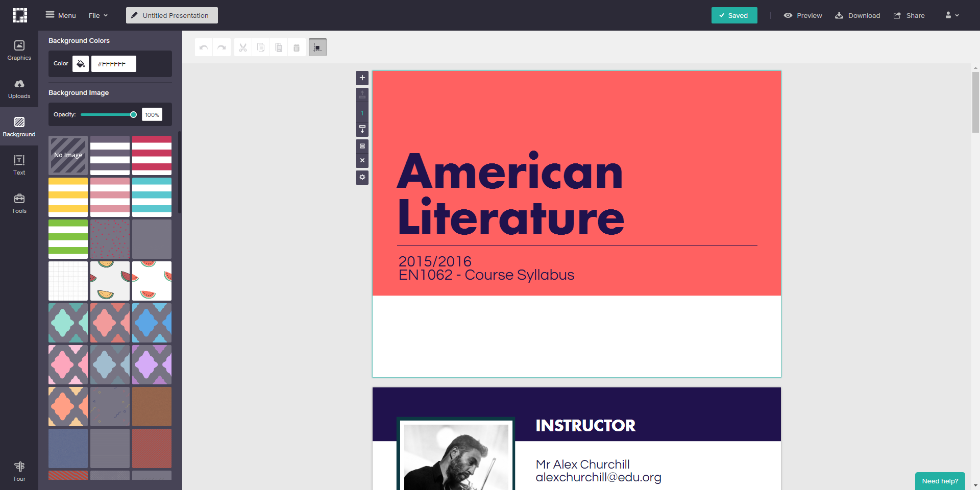Click the canvas vertical scrollbar thumb
980x490 pixels.
click(975, 102)
